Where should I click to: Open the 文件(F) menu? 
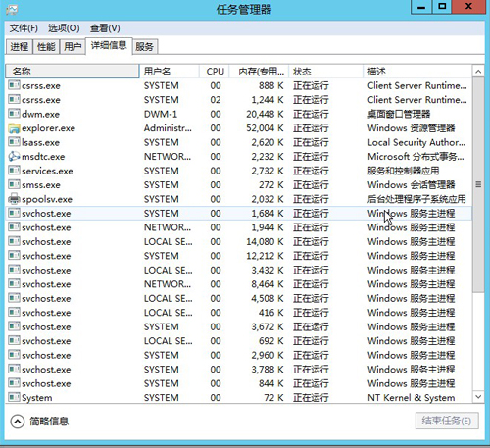(x=24, y=28)
